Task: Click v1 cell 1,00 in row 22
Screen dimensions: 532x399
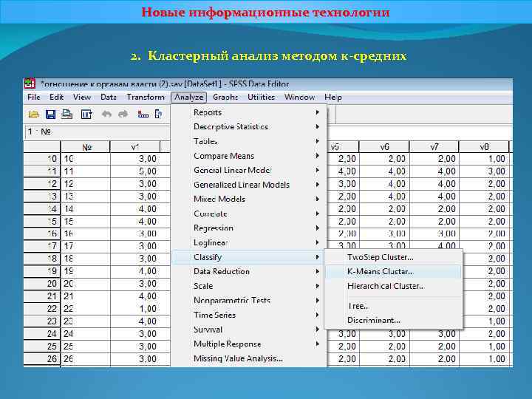Action: tap(140, 309)
